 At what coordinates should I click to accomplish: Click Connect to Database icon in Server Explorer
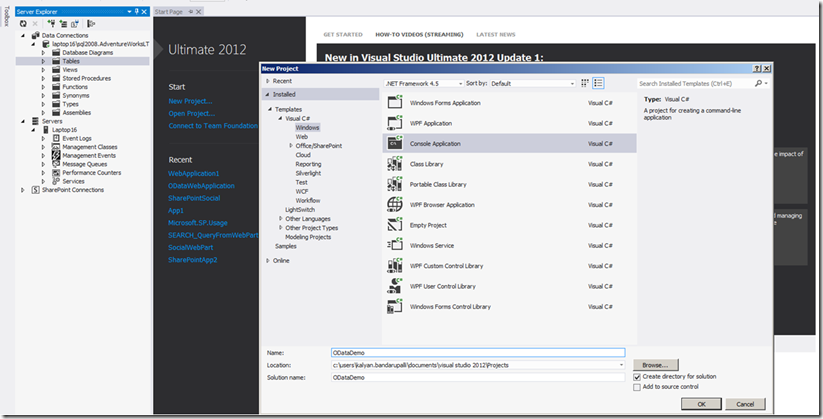[51, 24]
